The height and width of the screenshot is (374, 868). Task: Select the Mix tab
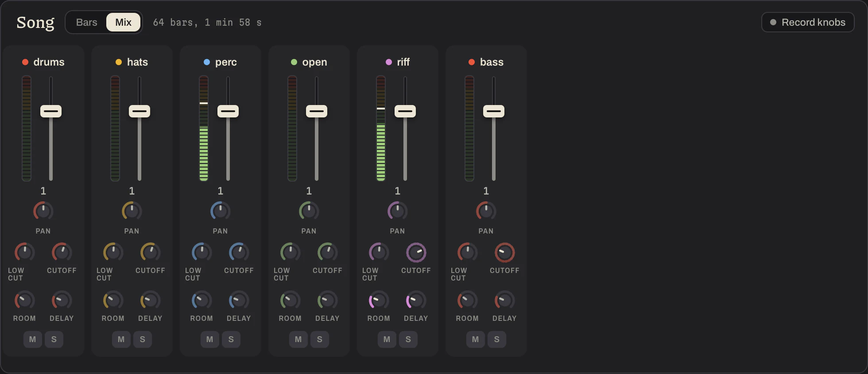(123, 22)
